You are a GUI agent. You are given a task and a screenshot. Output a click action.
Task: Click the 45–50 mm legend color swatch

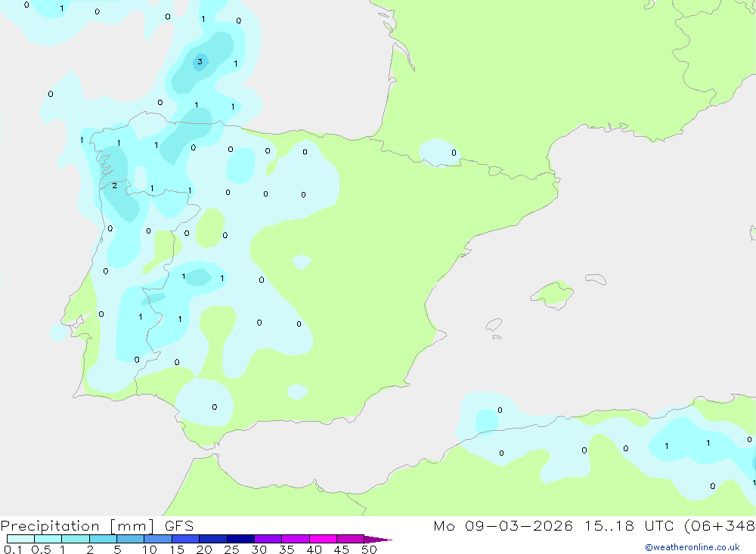351,539
